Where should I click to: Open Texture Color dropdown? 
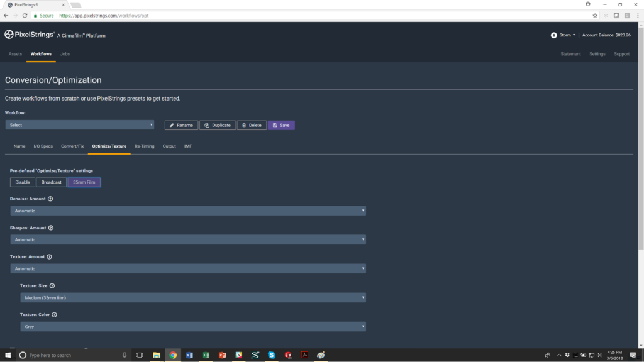193,327
